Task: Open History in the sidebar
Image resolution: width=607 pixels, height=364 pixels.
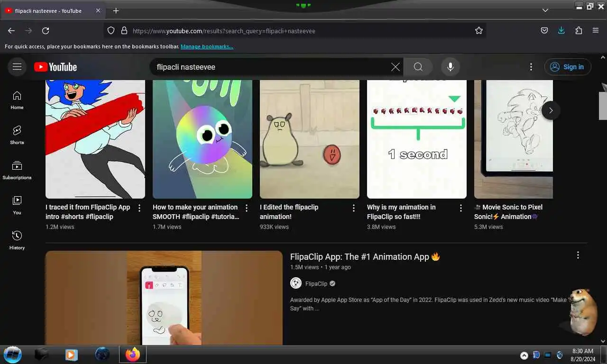Action: 17,240
